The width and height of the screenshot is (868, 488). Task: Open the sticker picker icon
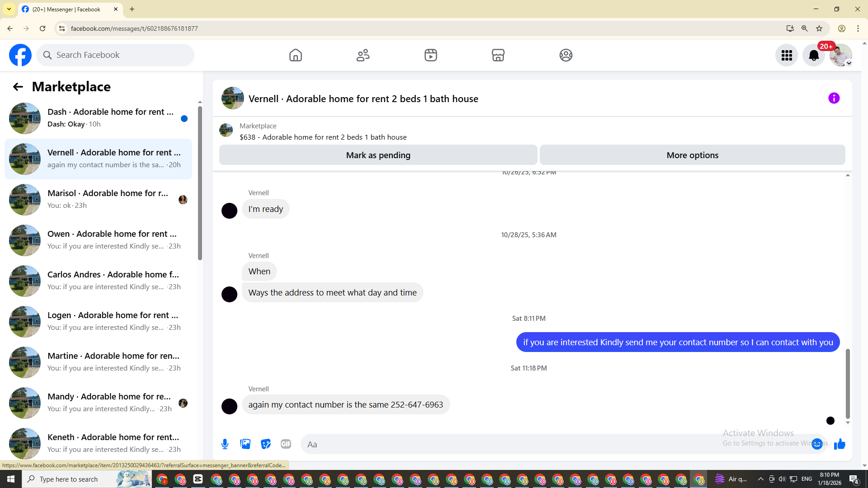(x=266, y=444)
